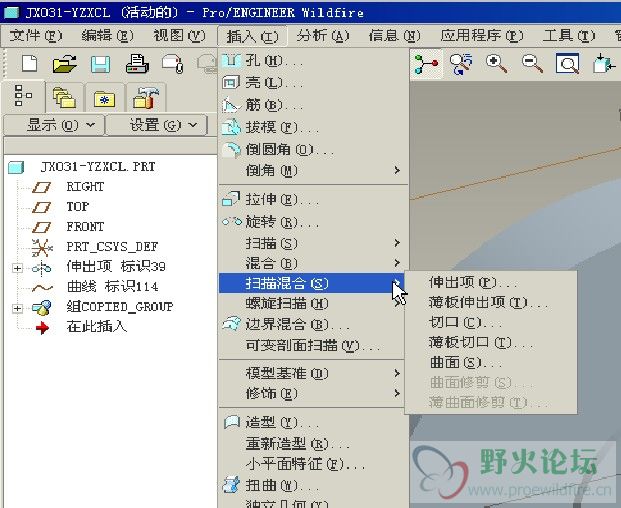Choose 薄板伸出项(T) in submenu
Viewport: 621px width, 508px height.
tap(491, 303)
